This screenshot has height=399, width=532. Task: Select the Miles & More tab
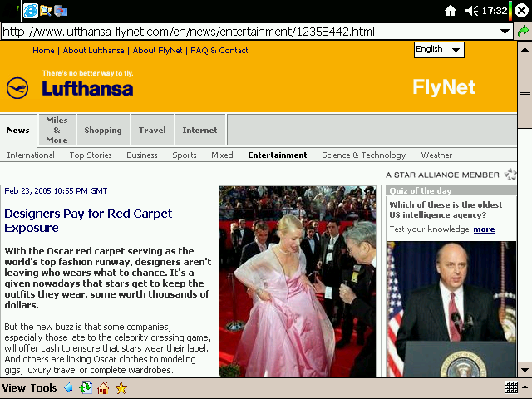point(57,130)
